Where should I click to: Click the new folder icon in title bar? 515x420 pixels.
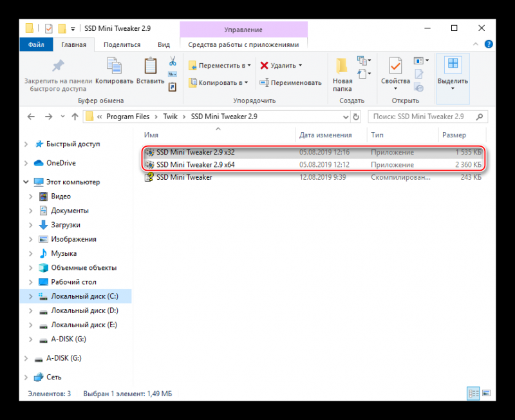click(62, 28)
